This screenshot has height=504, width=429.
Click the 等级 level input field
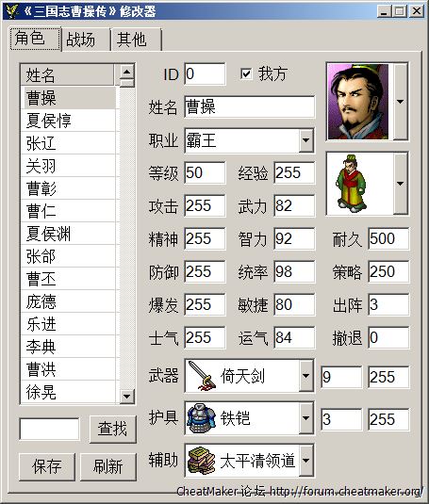205,173
